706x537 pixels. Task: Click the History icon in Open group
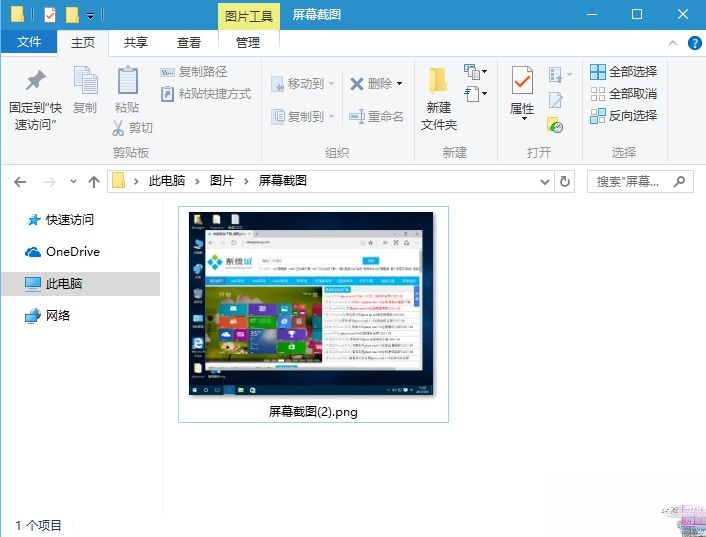[555, 125]
